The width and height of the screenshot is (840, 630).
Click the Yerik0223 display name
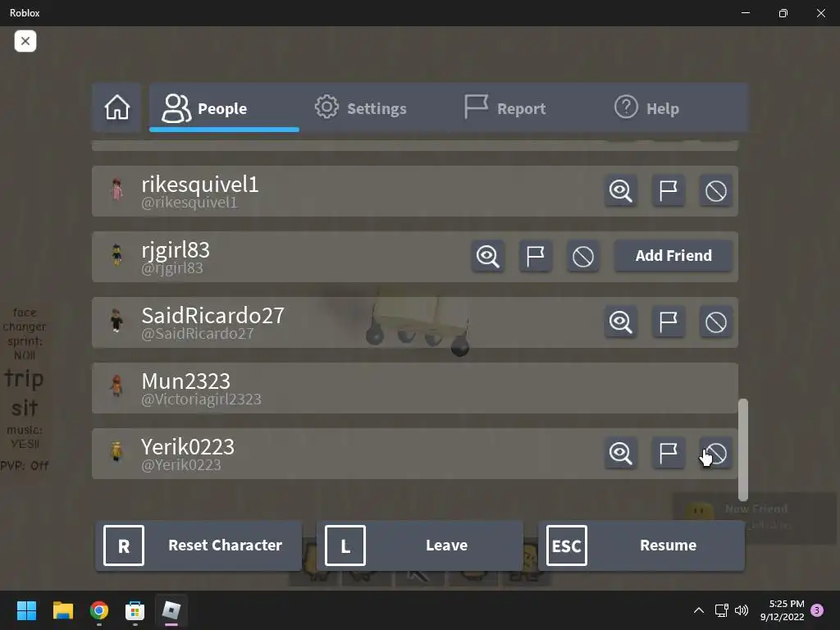pyautogui.click(x=188, y=447)
